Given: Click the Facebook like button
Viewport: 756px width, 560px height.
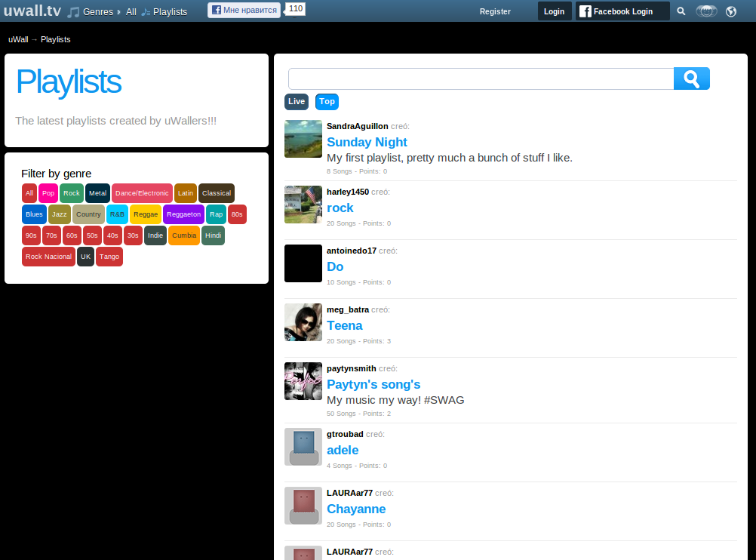Looking at the screenshot, I should (x=244, y=10).
